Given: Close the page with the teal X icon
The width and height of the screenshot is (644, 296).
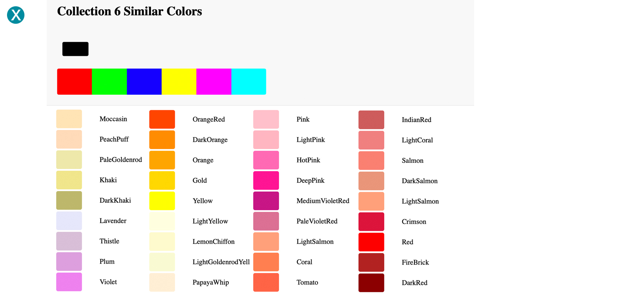Looking at the screenshot, I should click(x=16, y=15).
